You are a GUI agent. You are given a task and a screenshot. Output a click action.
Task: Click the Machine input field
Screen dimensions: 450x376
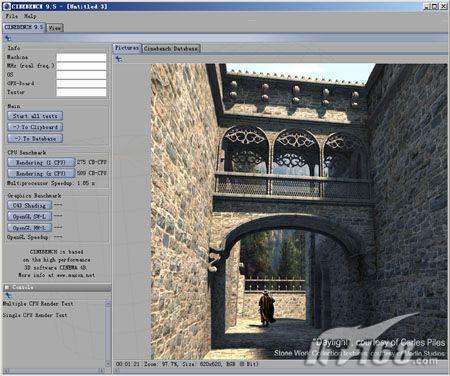click(x=81, y=58)
